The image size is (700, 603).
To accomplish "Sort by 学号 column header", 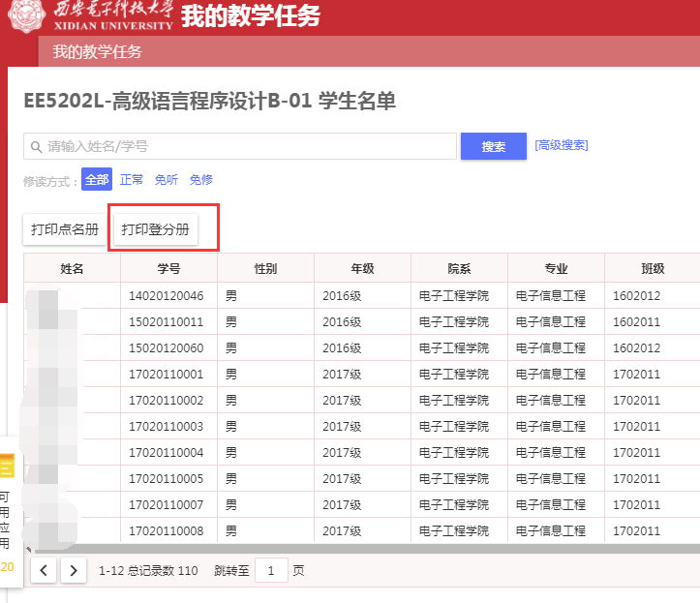I will (x=168, y=268).
